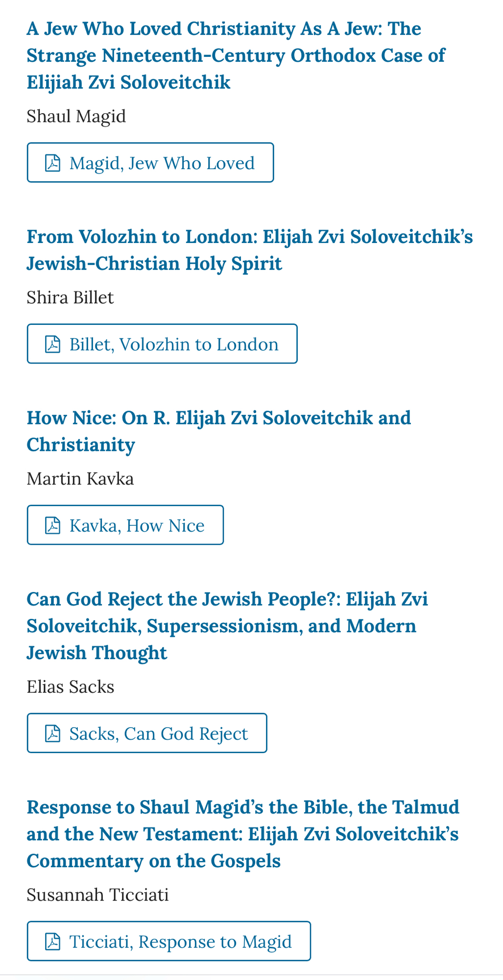
Task: Open article titled A Jew Who Loved Christianity
Action: [235, 55]
